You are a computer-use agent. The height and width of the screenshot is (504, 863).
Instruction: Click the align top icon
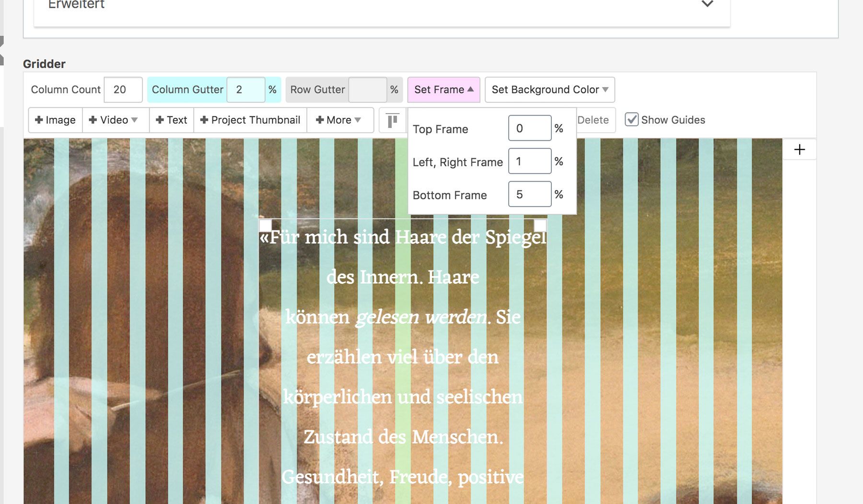[392, 120]
